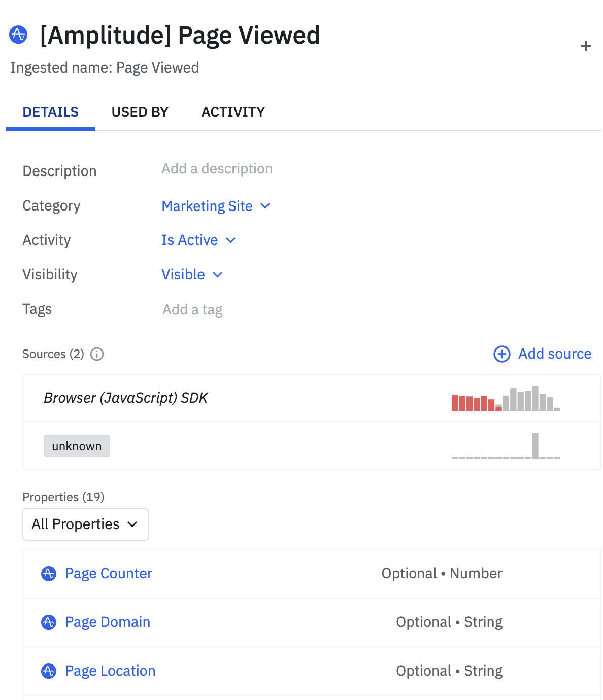
Task: Open the Browser SDK volume sparkline chart
Action: pos(506,399)
